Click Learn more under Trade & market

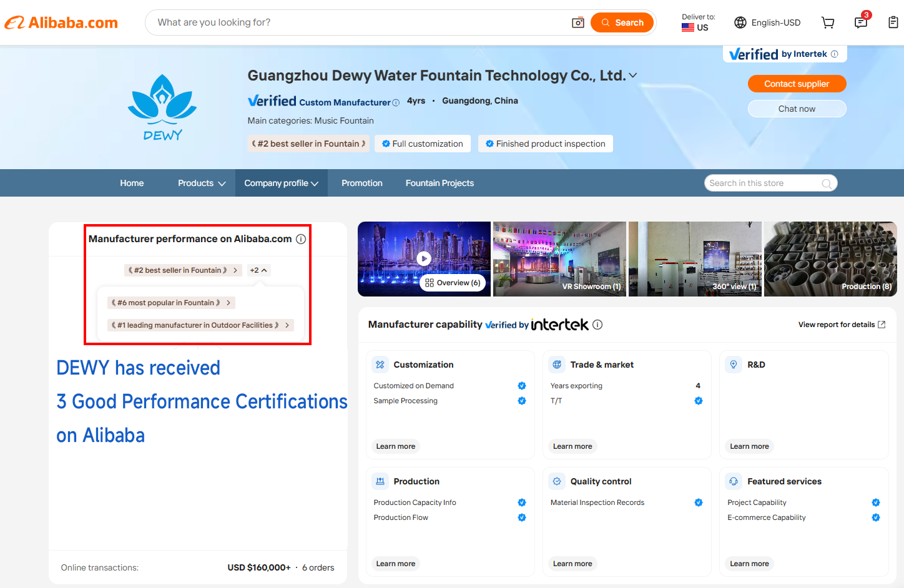click(x=572, y=446)
